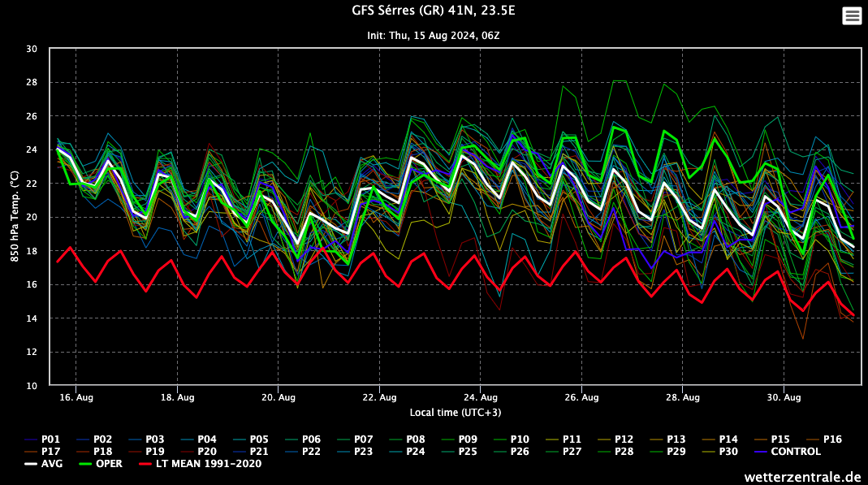Click the y-axis value 16
The height and width of the screenshot is (485, 868).
(32, 285)
